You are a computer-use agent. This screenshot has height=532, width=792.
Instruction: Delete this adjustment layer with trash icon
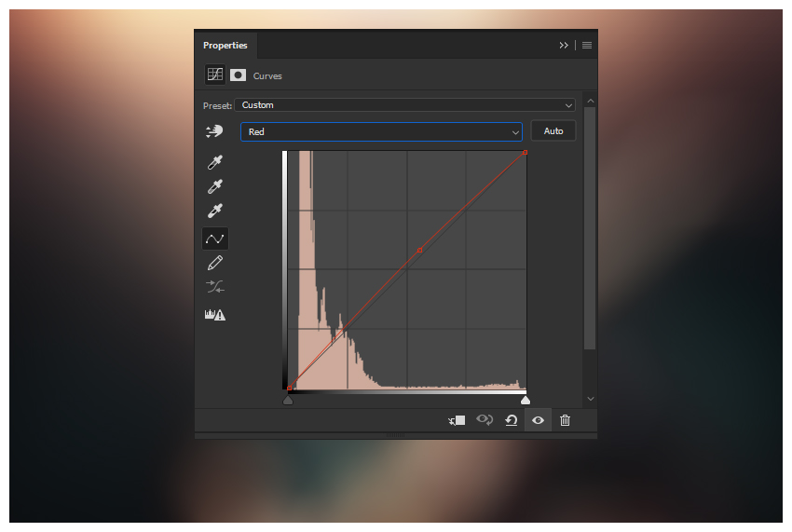coord(565,420)
